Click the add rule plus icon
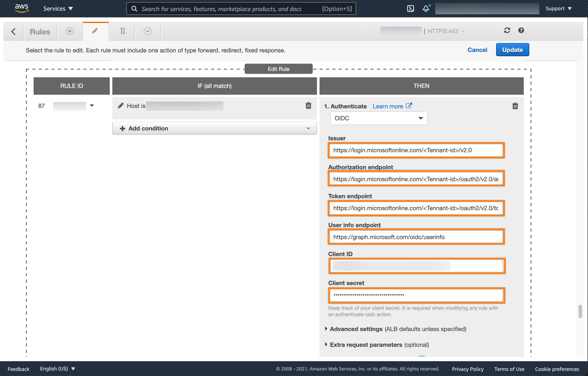 point(70,31)
